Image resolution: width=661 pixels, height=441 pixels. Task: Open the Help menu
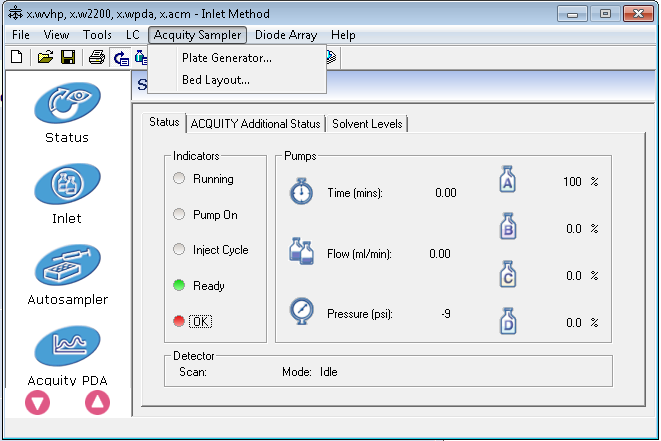pyautogui.click(x=343, y=35)
